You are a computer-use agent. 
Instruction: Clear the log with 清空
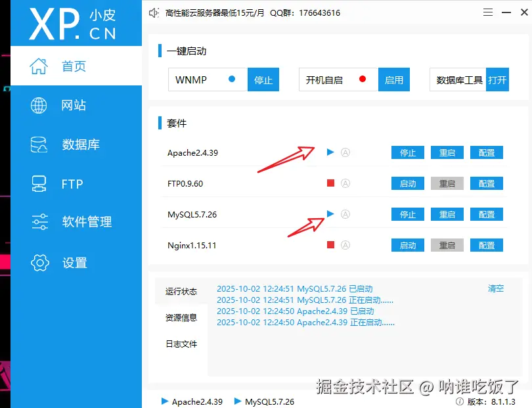pyautogui.click(x=496, y=288)
